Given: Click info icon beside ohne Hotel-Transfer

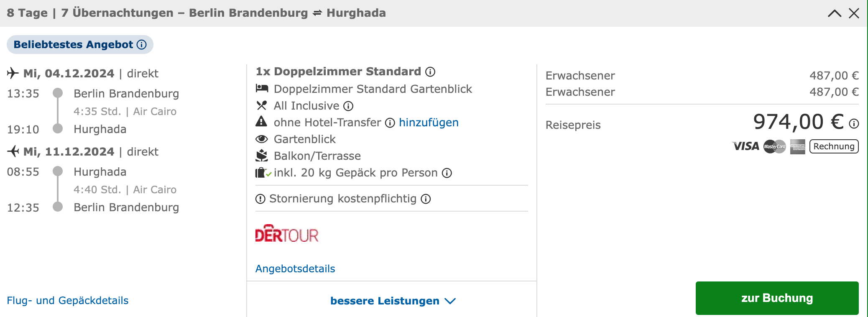Looking at the screenshot, I should [x=390, y=123].
